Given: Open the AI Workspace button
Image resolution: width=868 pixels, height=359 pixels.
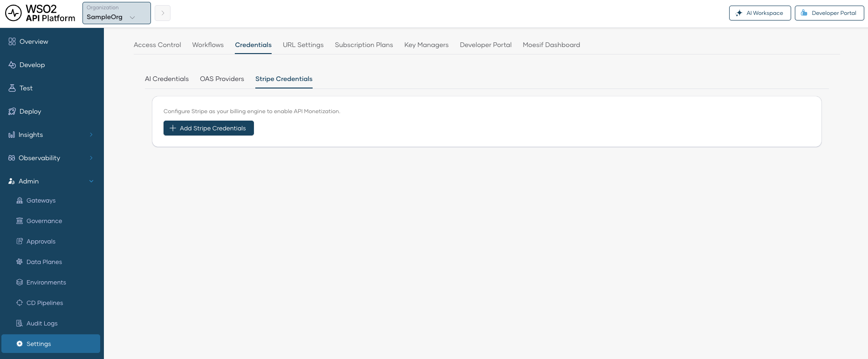Looking at the screenshot, I should [759, 13].
